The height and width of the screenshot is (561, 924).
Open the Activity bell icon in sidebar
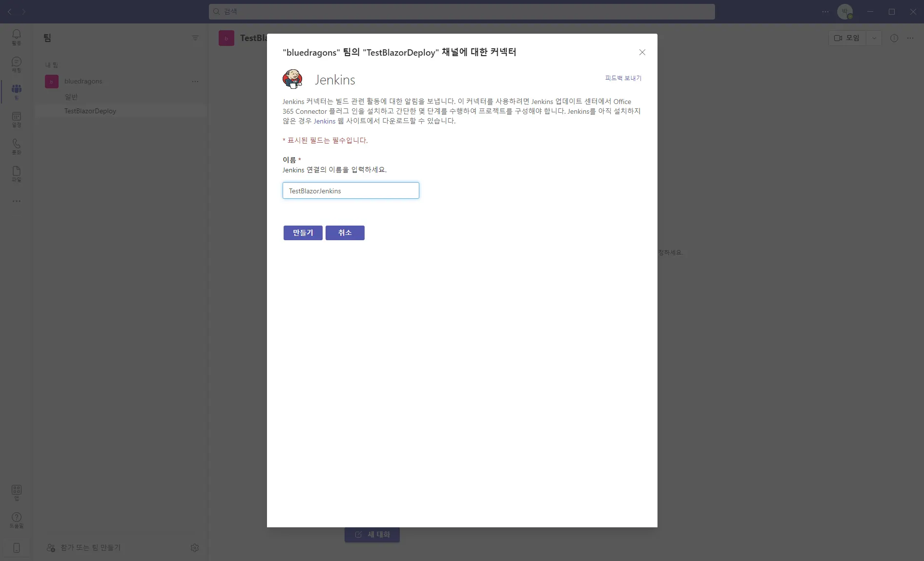click(x=17, y=37)
